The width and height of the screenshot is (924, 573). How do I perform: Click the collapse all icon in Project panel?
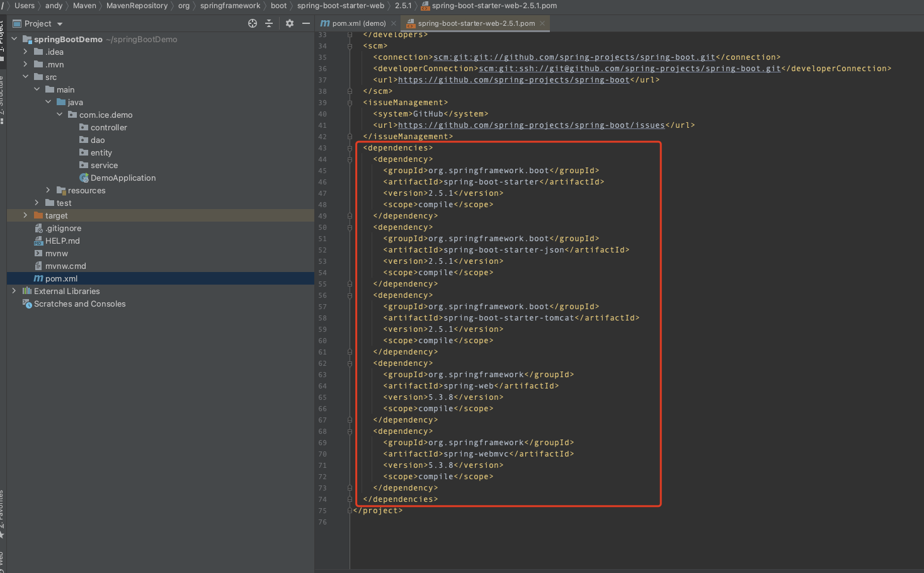tap(269, 23)
